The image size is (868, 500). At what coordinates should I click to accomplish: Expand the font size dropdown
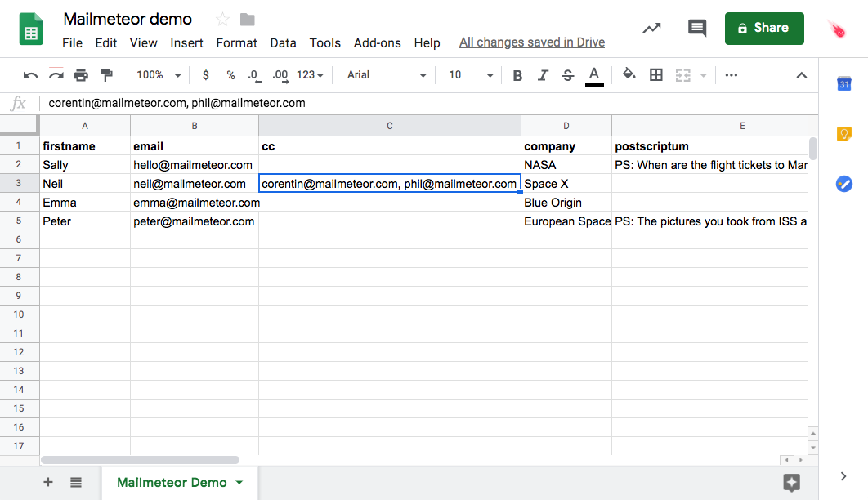[472, 75]
